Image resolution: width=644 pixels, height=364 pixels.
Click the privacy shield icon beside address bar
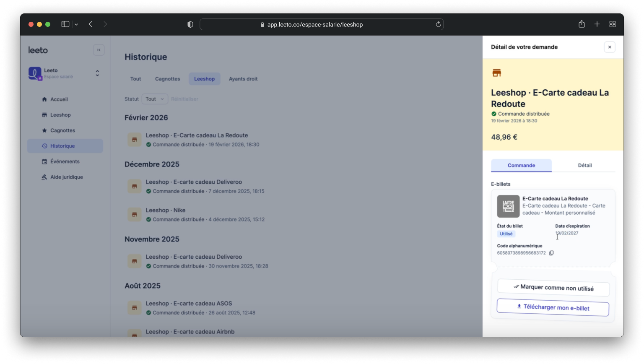pos(190,24)
